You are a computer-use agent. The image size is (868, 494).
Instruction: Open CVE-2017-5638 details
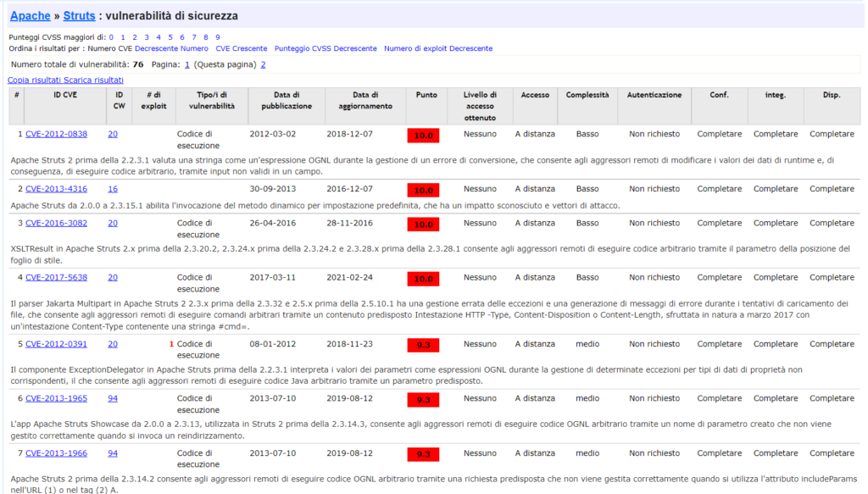pos(56,277)
